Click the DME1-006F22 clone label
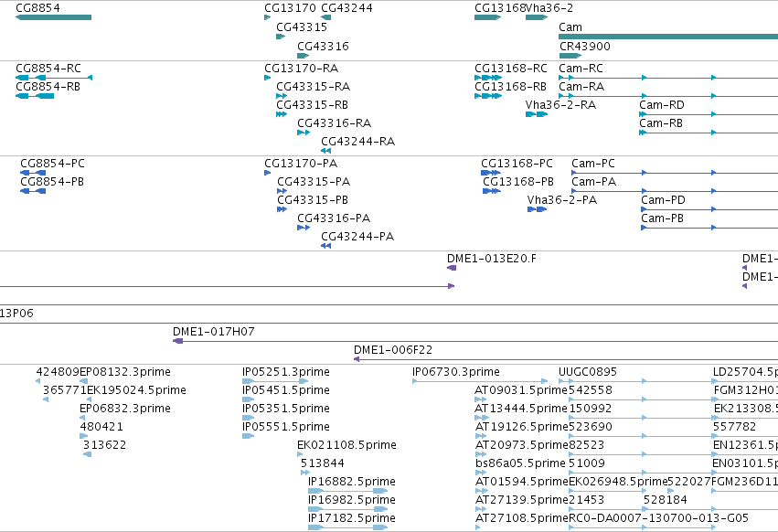The image size is (778, 532). (393, 350)
